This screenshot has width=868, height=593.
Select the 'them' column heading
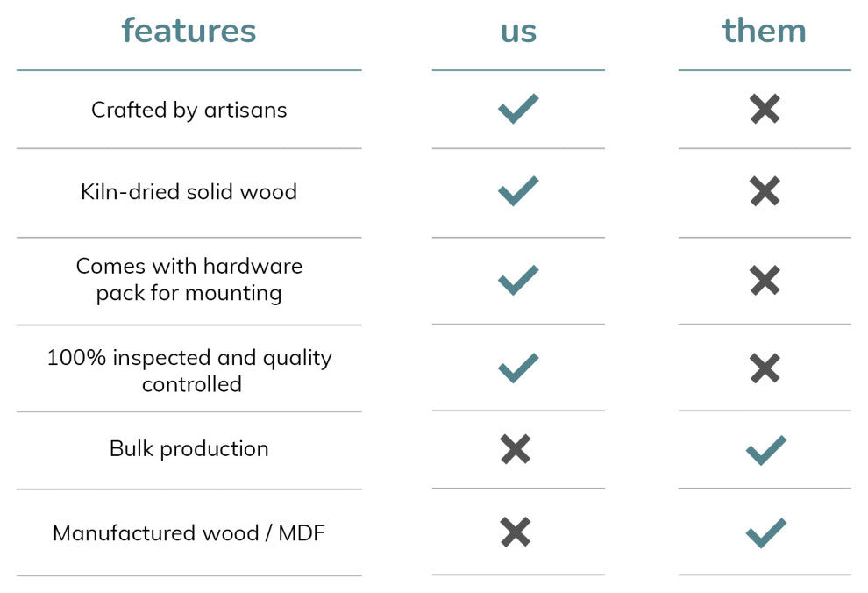[x=765, y=31]
